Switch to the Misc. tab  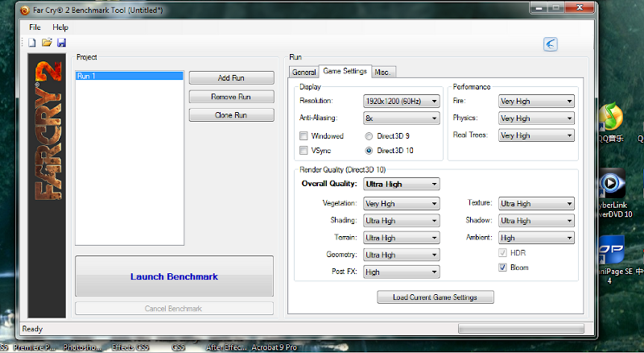click(x=383, y=72)
